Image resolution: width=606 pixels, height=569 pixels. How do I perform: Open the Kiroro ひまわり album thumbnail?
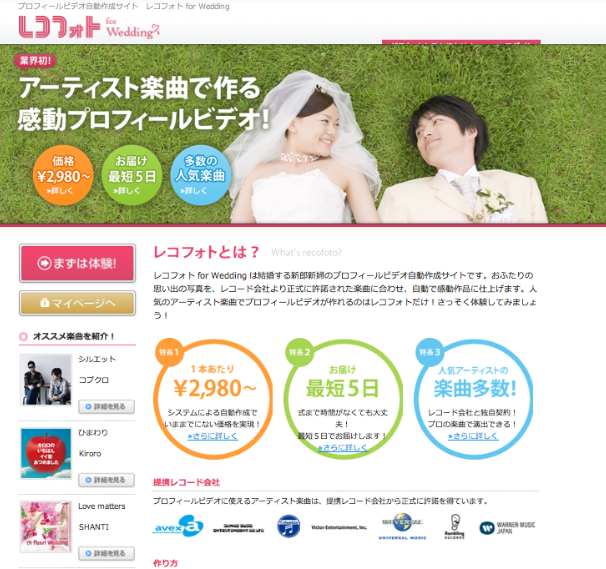pos(46,453)
